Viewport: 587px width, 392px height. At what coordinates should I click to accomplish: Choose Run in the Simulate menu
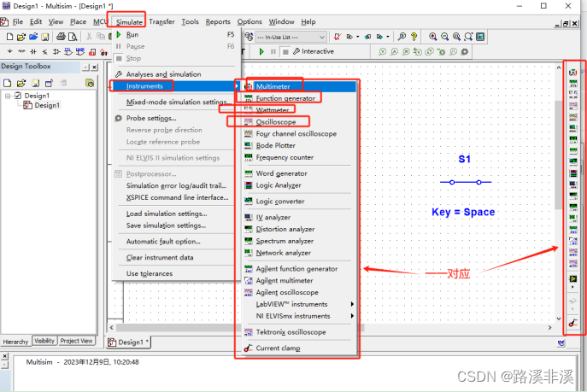(175, 34)
